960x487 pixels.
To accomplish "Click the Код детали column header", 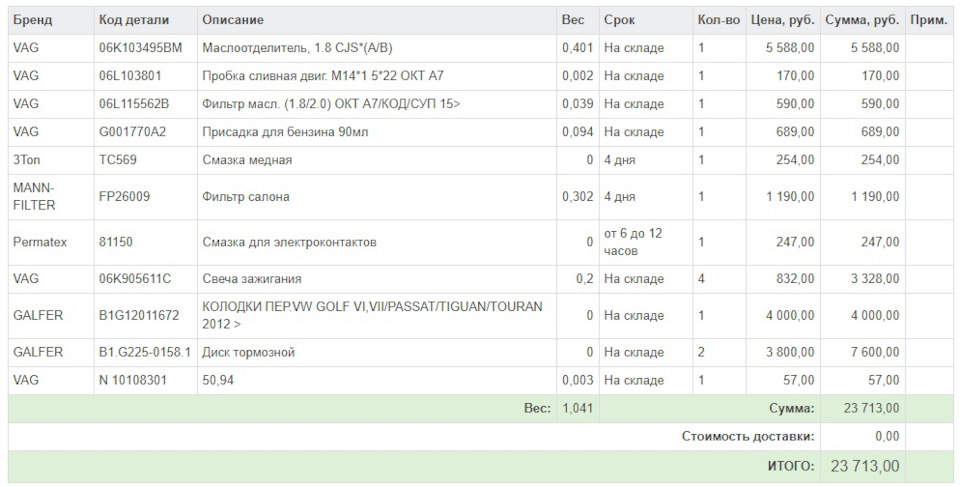I will click(x=133, y=20).
